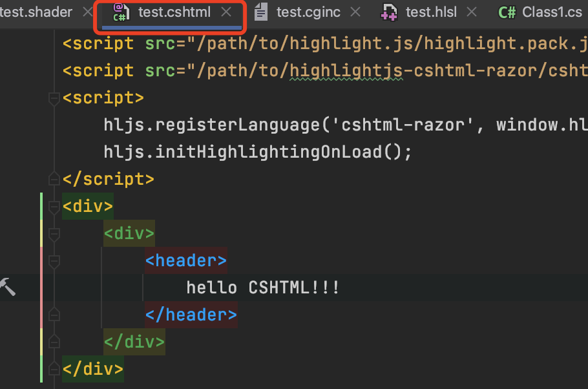
Task: Collapse the inner <div> using its fold marker
Action: click(55, 233)
